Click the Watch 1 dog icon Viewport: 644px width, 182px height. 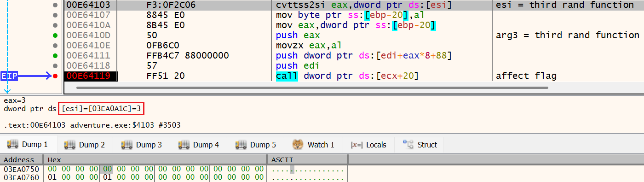[x=298, y=144]
